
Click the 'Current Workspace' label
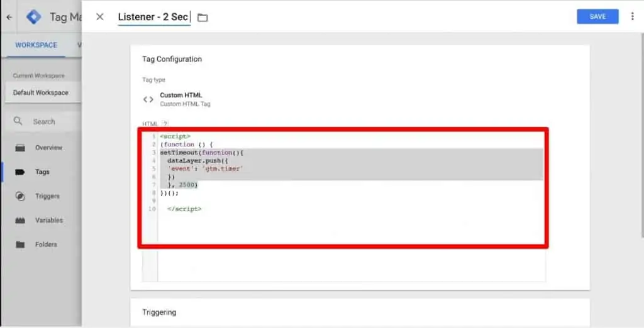pos(38,75)
